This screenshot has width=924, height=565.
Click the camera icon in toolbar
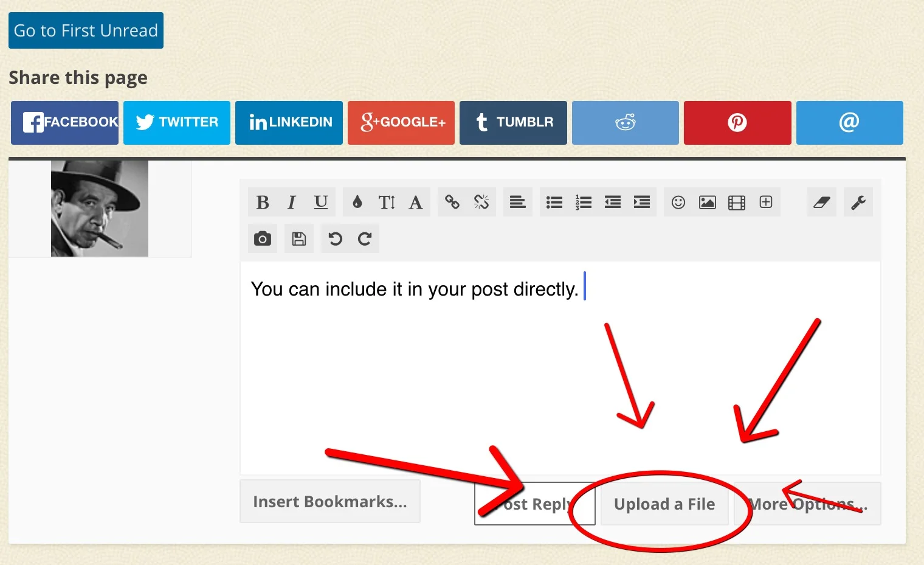(263, 238)
